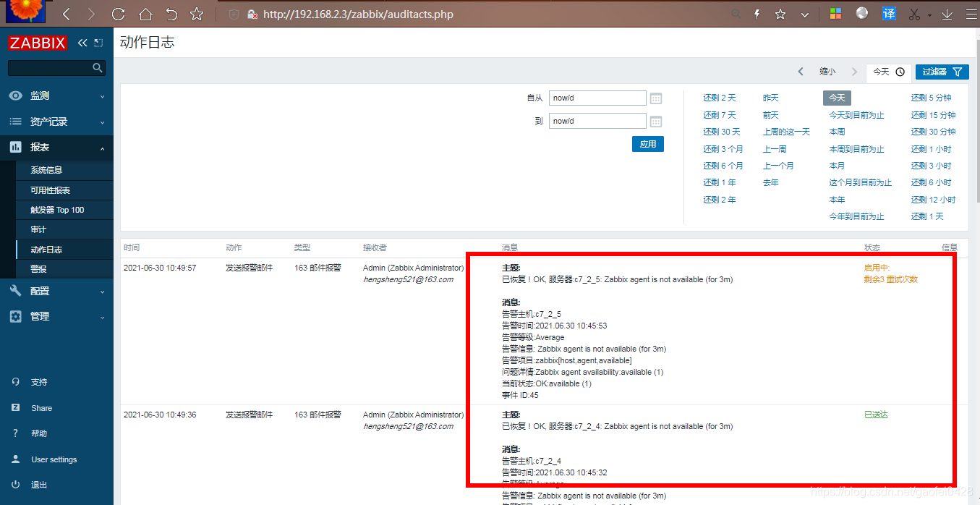Select 还剩 1 小时 time range

click(x=932, y=149)
